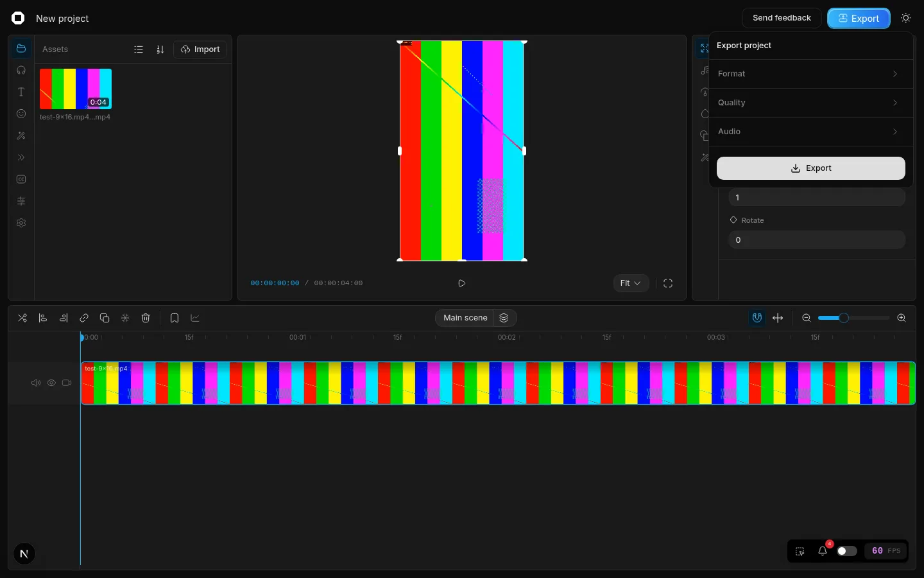Expand the Audio export option

point(811,132)
